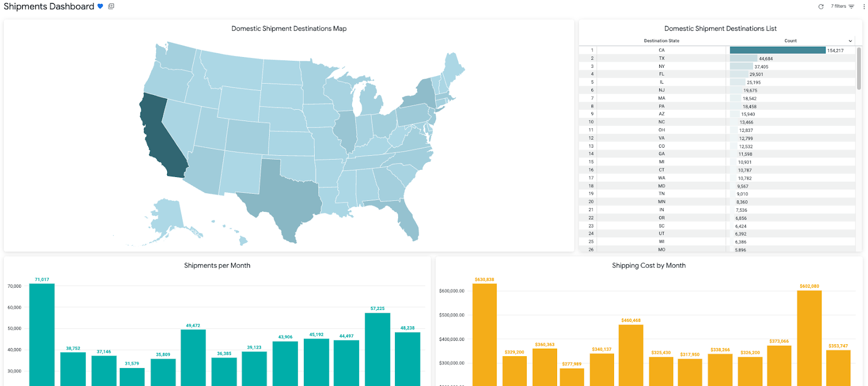Click the shipments bar labeled 71,017
Screen dimensions: 868x386
pyautogui.click(x=42, y=334)
